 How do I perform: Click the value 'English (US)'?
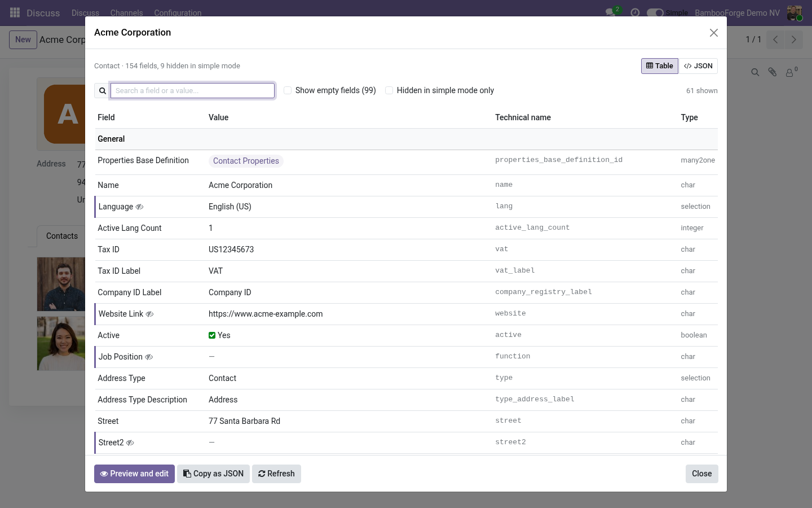coord(230,207)
